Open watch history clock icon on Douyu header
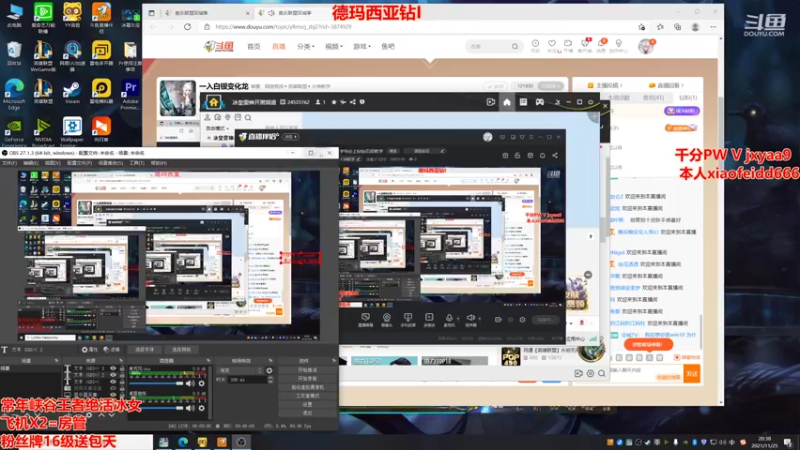This screenshot has height=450, width=800. point(535,44)
